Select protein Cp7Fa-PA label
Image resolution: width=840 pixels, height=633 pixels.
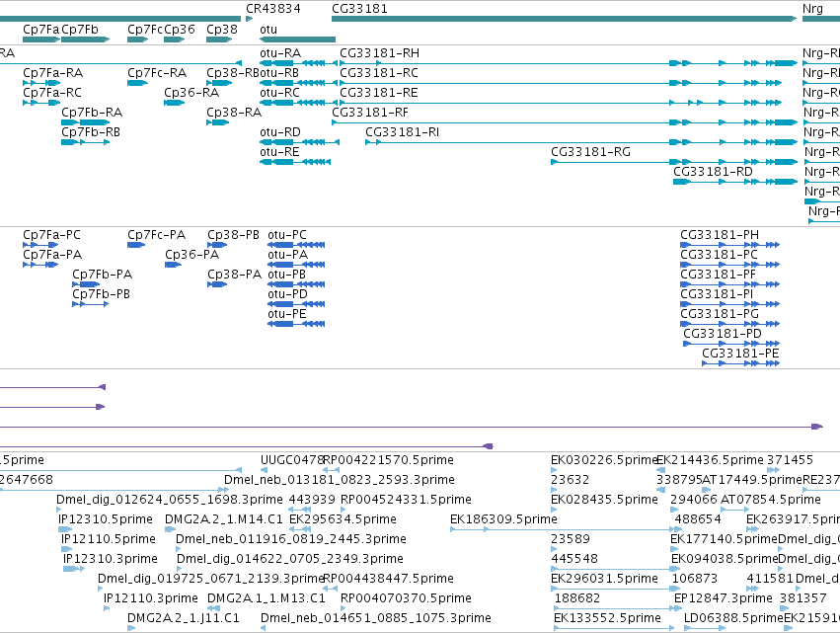pyautogui.click(x=52, y=255)
